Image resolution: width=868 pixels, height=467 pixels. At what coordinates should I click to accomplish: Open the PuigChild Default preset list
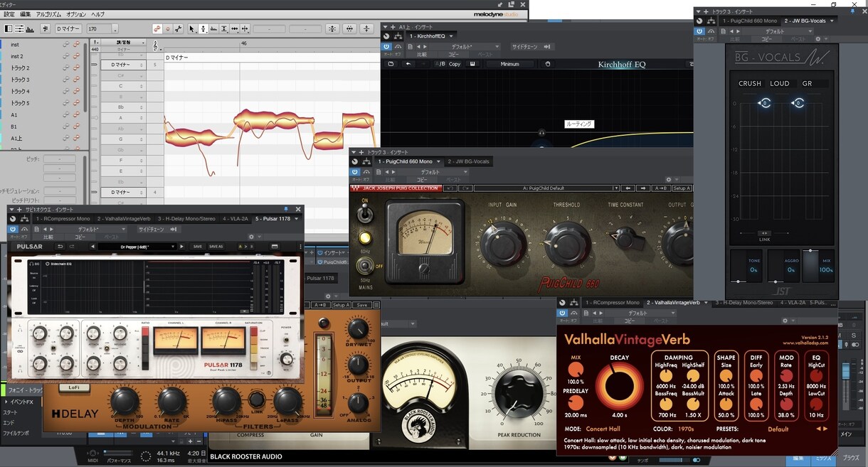[x=615, y=188]
